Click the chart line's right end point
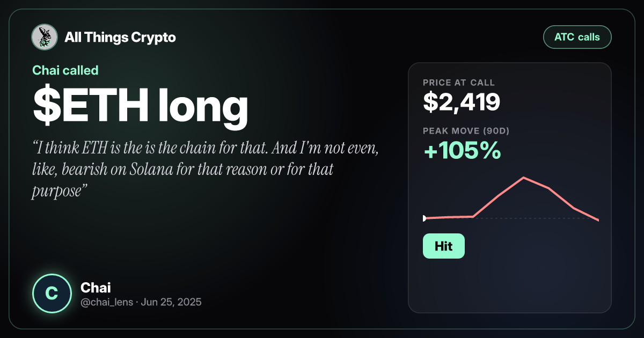This screenshot has width=644, height=338. click(x=598, y=220)
